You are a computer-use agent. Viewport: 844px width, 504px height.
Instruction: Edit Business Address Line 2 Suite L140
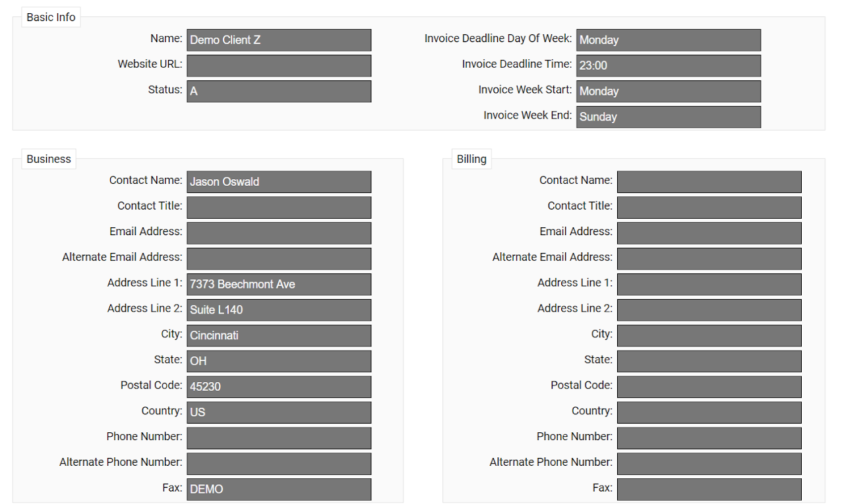pos(279,310)
